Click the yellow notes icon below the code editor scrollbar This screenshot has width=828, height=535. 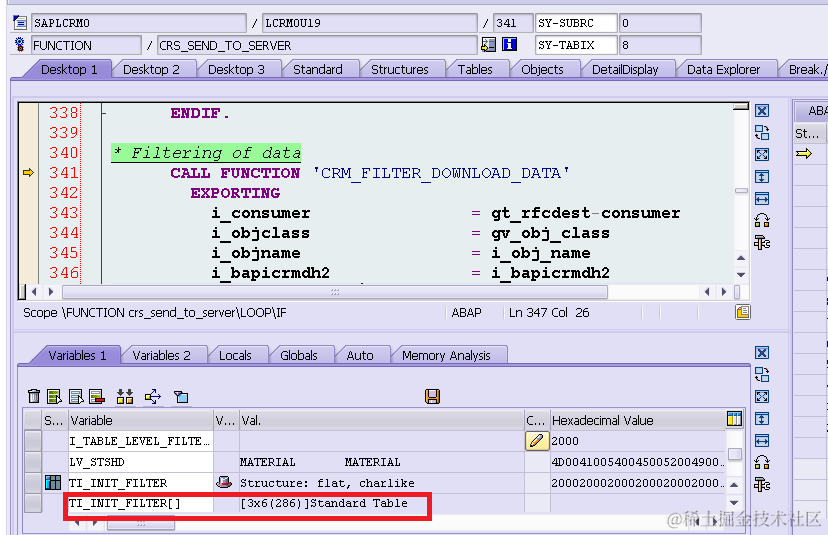click(742, 312)
